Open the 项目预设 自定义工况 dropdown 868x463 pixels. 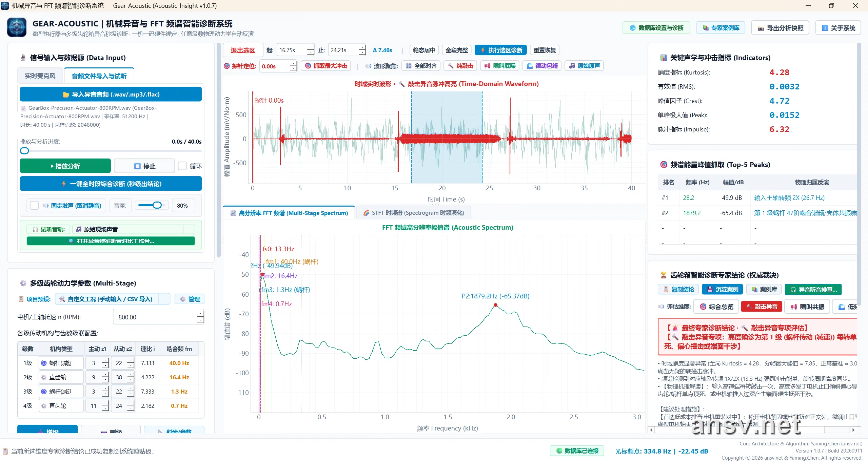pos(113,299)
